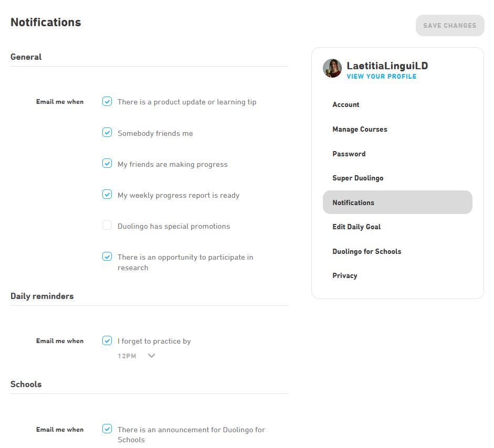
Task: Toggle the research participation opportunity checkbox
Action: (x=107, y=257)
